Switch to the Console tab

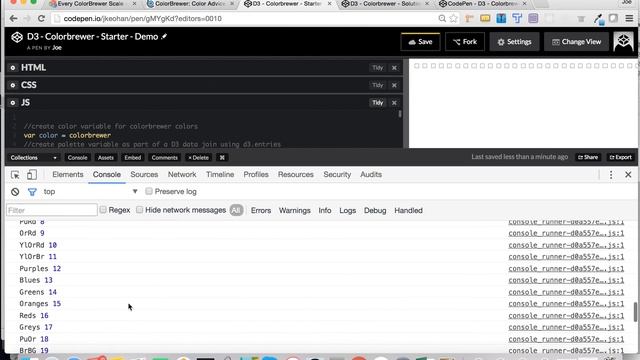(x=107, y=174)
